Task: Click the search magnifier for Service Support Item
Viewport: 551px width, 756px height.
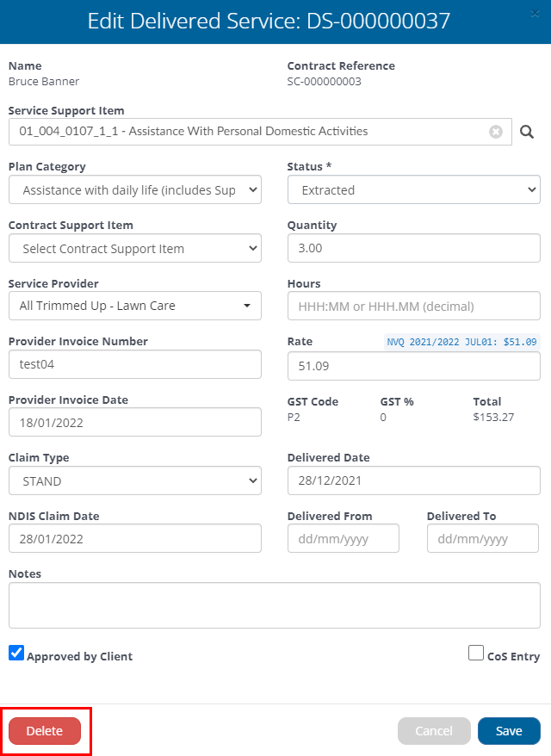Action: pos(526,132)
